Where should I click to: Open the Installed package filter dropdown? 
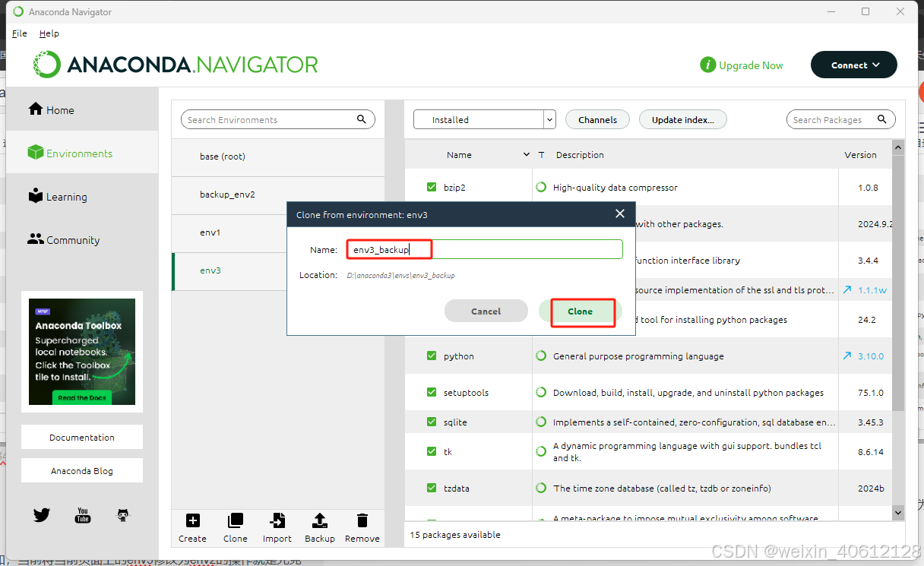coord(485,119)
